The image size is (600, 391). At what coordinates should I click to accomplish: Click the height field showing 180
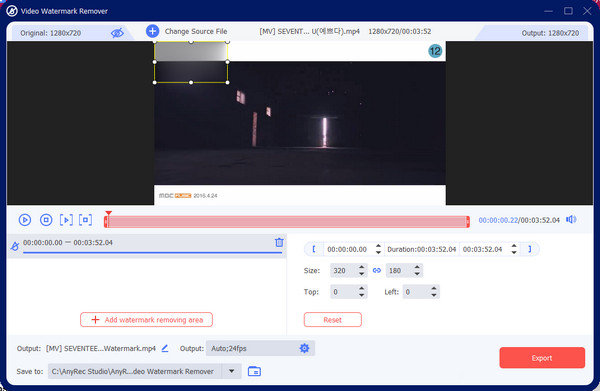[399, 270]
